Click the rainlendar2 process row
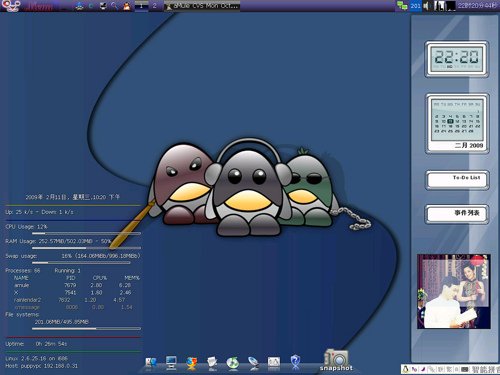The image size is (500, 375). 70,300
